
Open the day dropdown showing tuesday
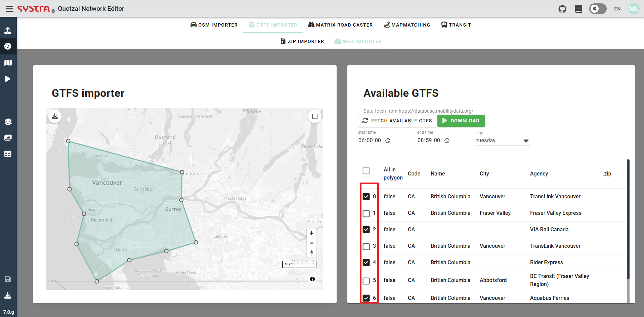pos(503,141)
